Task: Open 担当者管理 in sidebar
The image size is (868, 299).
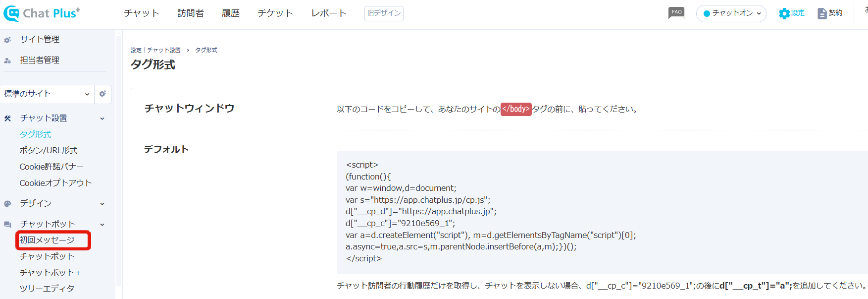Action: (x=40, y=60)
